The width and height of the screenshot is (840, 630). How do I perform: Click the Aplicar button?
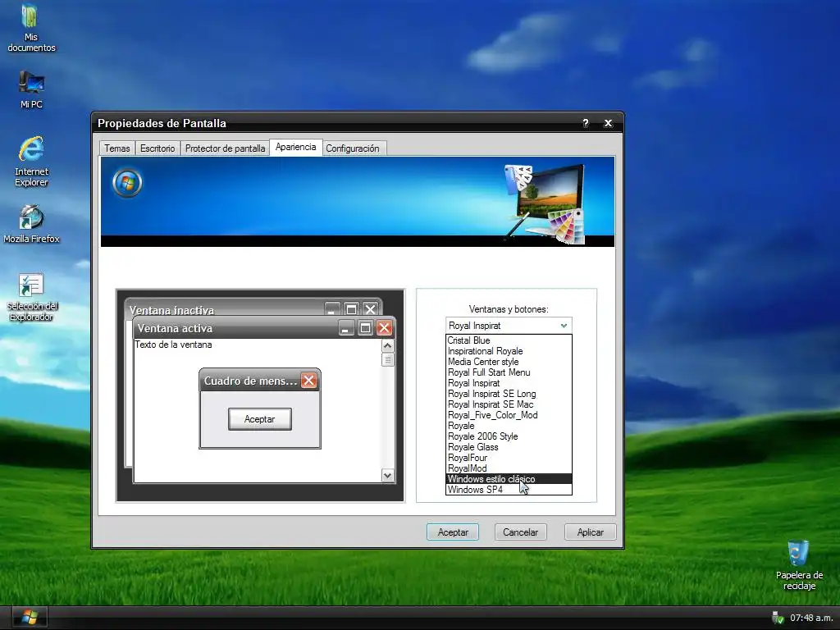[x=591, y=532]
